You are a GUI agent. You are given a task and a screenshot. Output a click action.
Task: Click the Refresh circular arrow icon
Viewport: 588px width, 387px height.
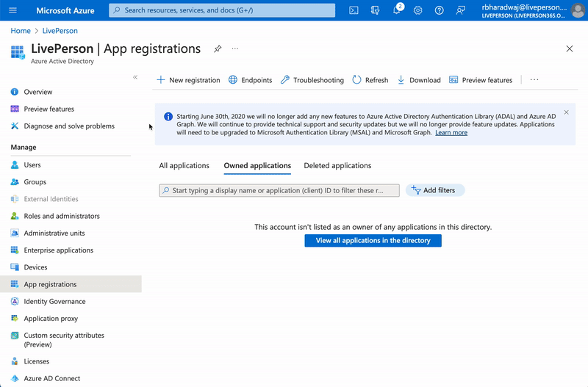[356, 80]
